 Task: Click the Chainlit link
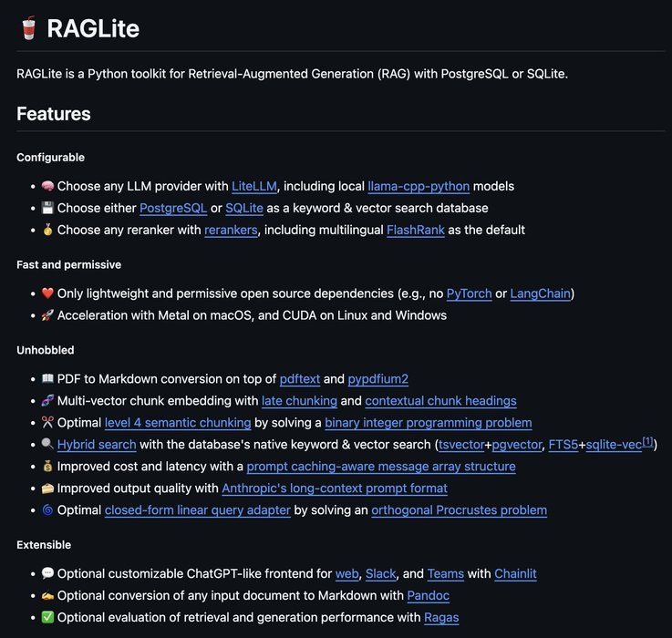click(515, 573)
